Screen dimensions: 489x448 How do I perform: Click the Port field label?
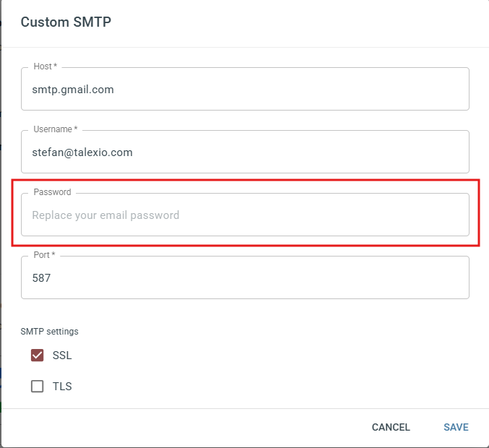point(44,255)
